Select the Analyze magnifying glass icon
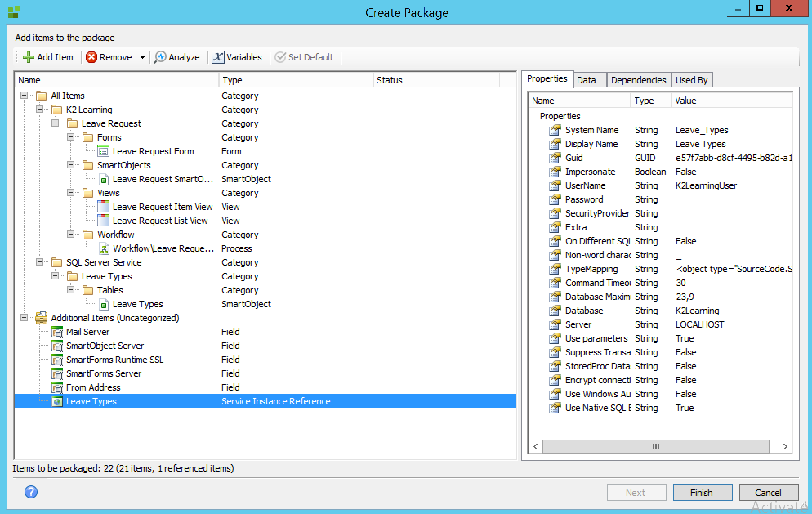This screenshot has width=812, height=514. point(161,57)
